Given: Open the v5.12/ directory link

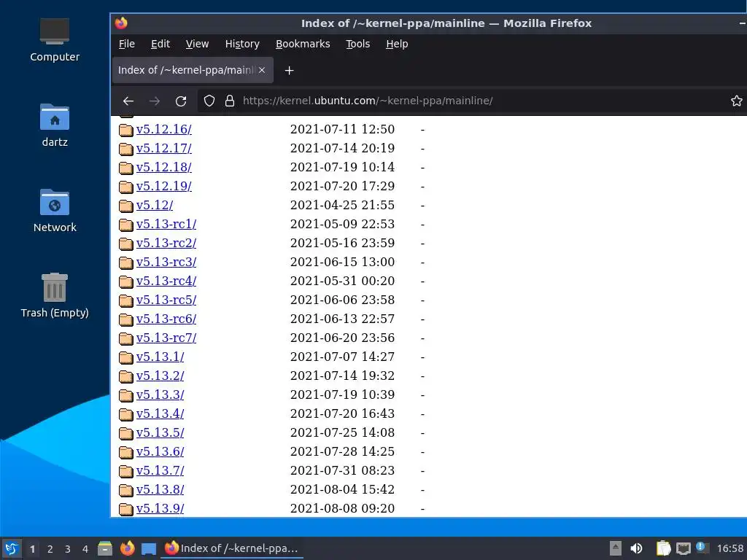Looking at the screenshot, I should pos(155,205).
